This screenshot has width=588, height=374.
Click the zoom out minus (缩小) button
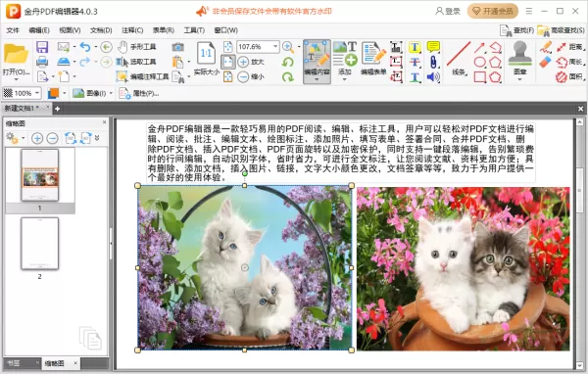251,76
